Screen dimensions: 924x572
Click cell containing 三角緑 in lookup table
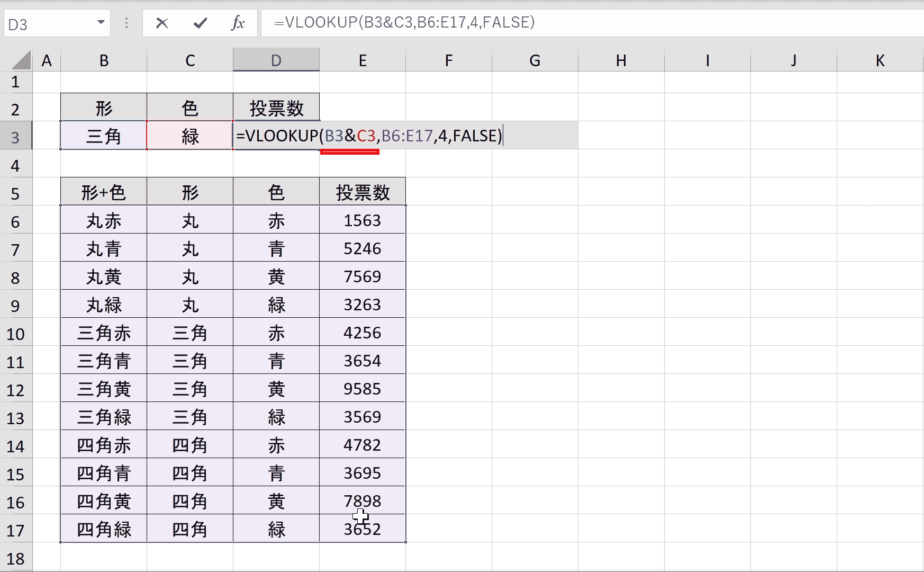click(104, 417)
